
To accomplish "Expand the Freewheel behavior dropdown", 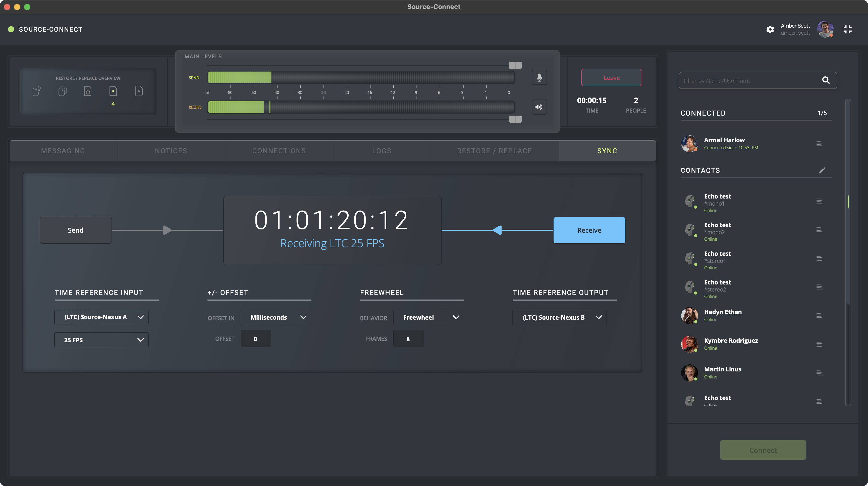I will (x=428, y=317).
